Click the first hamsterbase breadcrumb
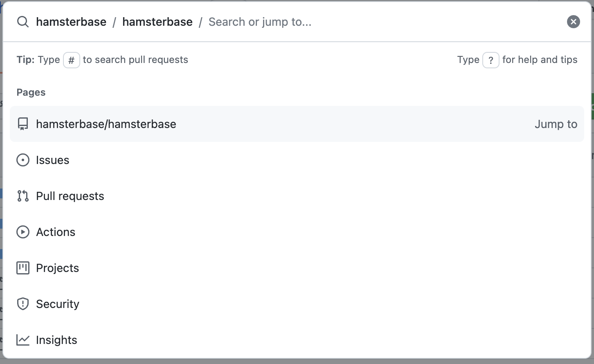Screen dimensions: 594x364 [x=71, y=22]
